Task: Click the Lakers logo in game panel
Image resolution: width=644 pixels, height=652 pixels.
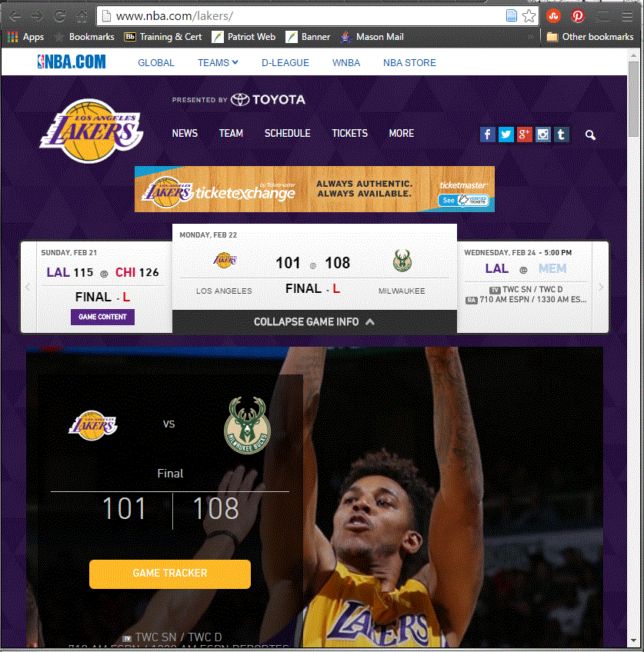Action: [x=93, y=425]
